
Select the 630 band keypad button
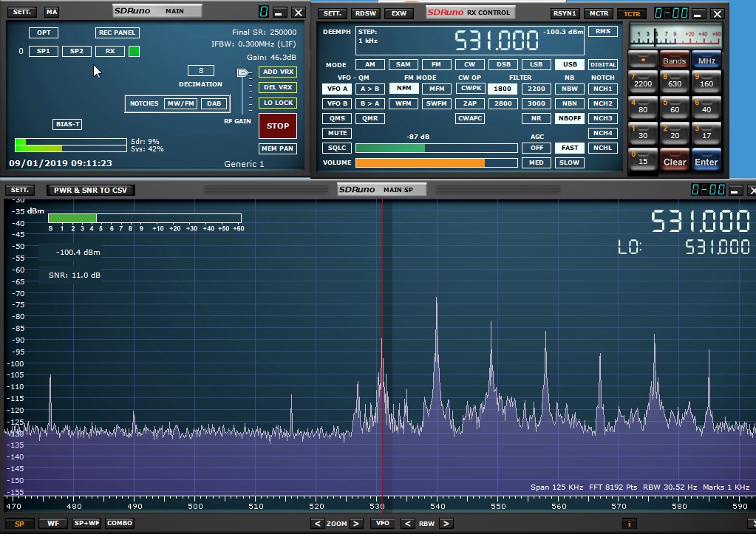pyautogui.click(x=675, y=81)
